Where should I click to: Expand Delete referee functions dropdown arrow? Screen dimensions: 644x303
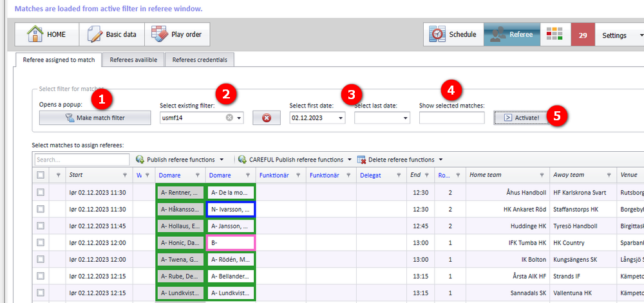pyautogui.click(x=440, y=160)
